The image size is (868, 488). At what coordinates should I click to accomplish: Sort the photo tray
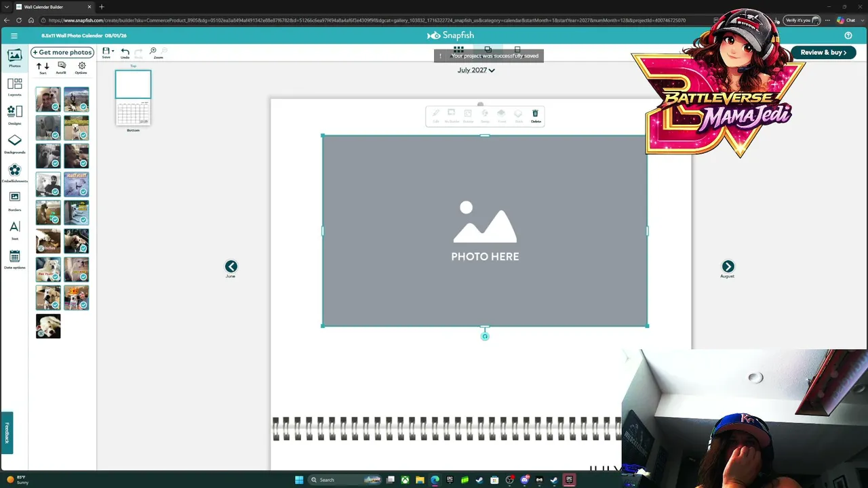tap(43, 68)
